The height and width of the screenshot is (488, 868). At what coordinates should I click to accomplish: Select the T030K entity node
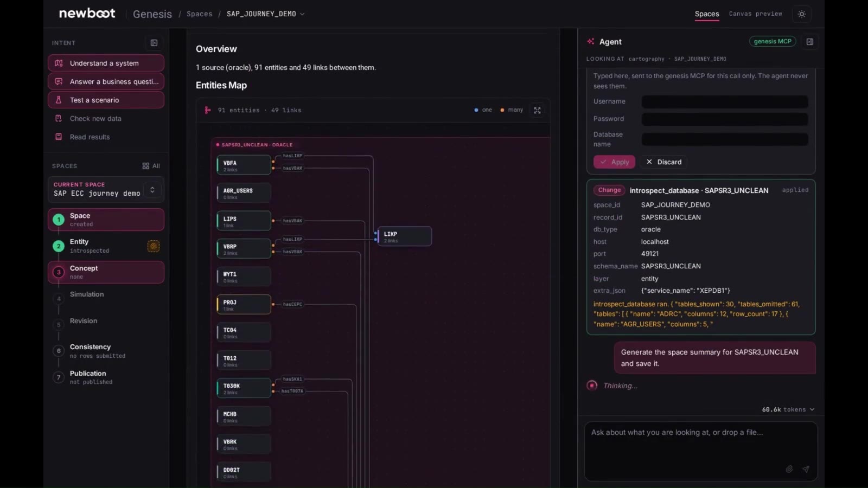(244, 388)
